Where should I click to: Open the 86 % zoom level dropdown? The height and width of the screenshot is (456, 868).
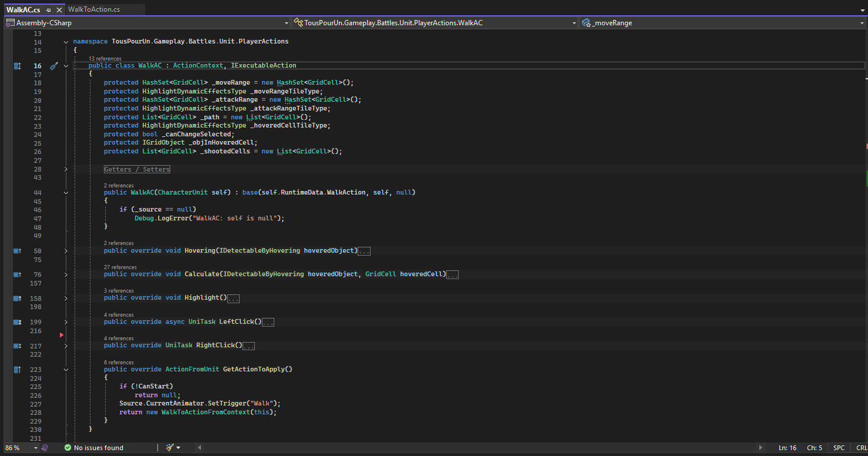[x=36, y=448]
